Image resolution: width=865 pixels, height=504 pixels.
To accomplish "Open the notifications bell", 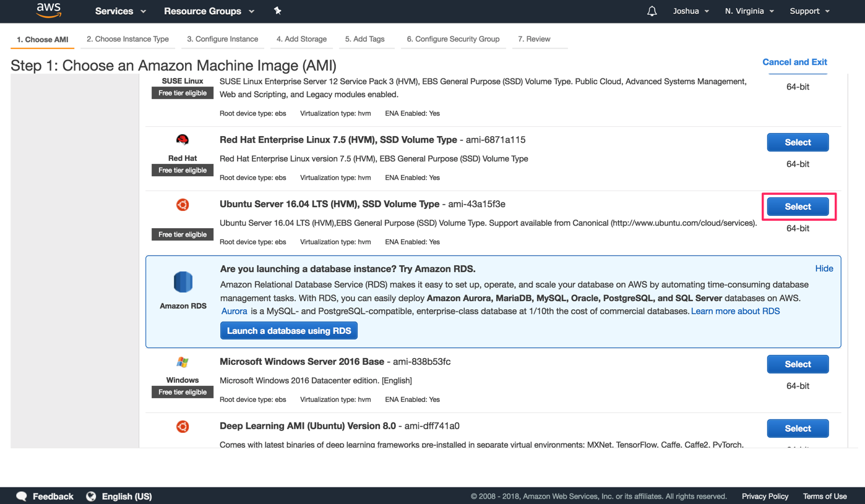I will (x=652, y=11).
